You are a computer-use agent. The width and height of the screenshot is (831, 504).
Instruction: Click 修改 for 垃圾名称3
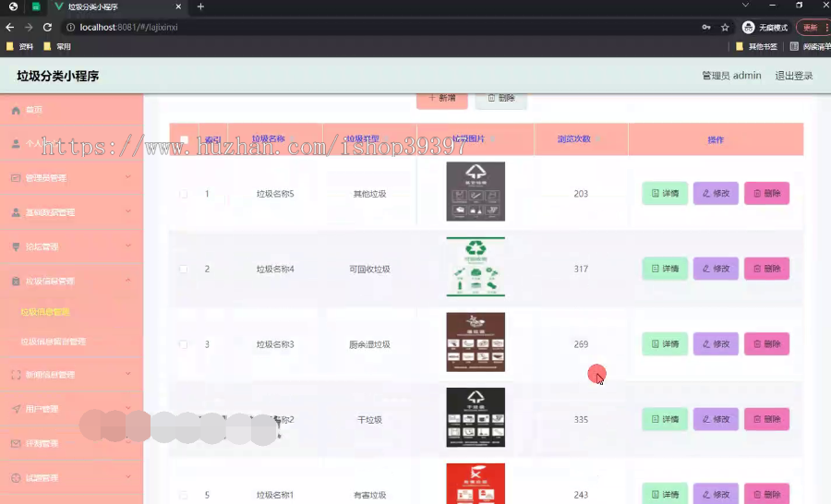point(716,344)
